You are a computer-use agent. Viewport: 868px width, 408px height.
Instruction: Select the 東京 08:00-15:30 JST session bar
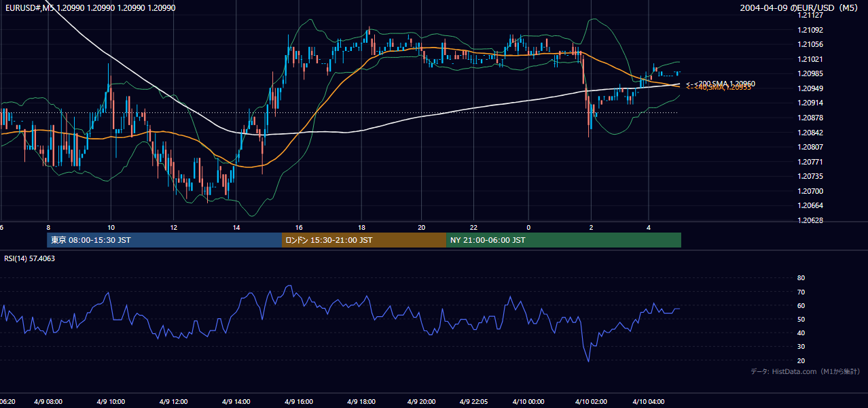[x=164, y=240]
